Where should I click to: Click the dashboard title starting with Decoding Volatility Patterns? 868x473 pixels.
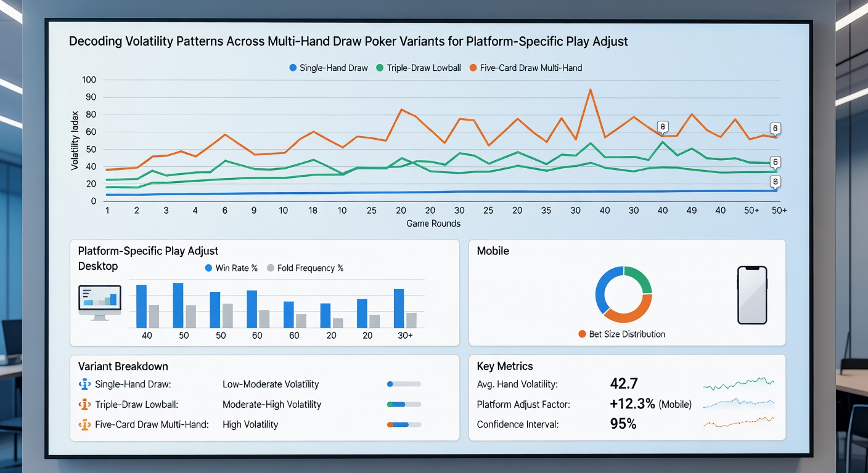coord(348,42)
